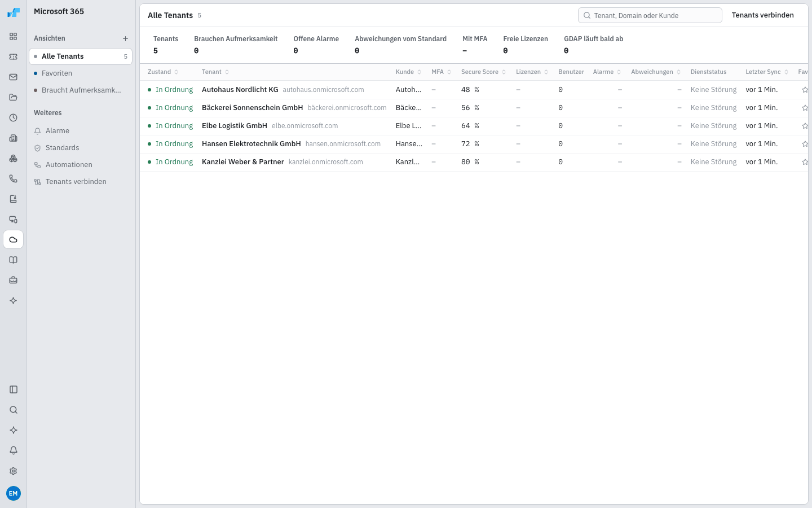Click Keine Störung in the Bäckerei Sonnenschein row

click(x=713, y=108)
